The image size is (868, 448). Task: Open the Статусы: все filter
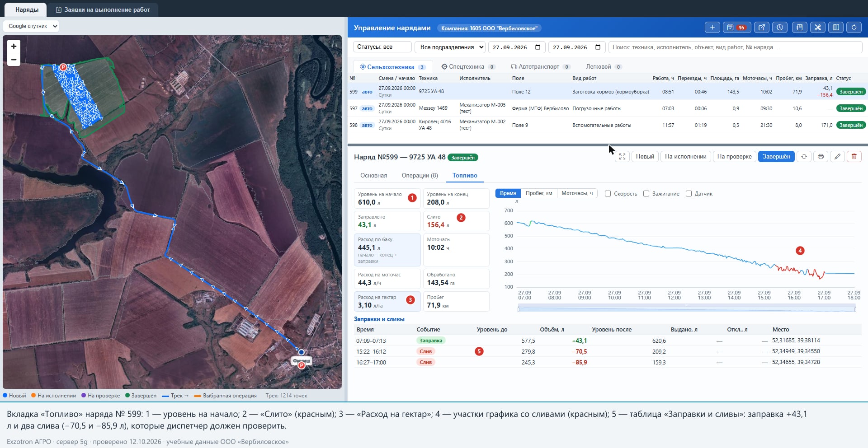pyautogui.click(x=382, y=47)
